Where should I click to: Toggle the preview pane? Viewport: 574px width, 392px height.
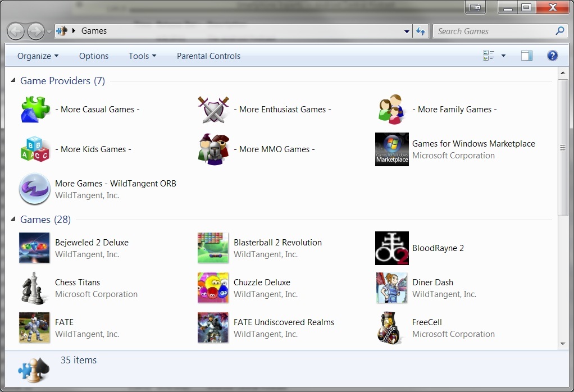(526, 55)
